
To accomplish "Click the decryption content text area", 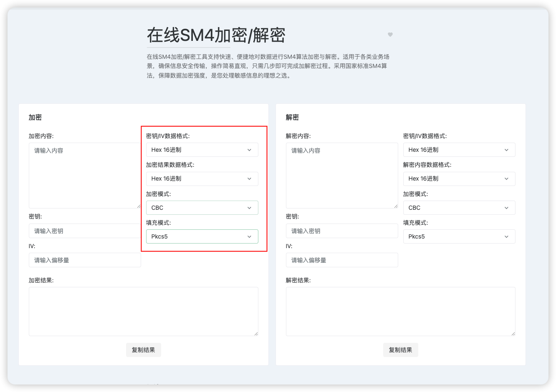I will pos(342,175).
